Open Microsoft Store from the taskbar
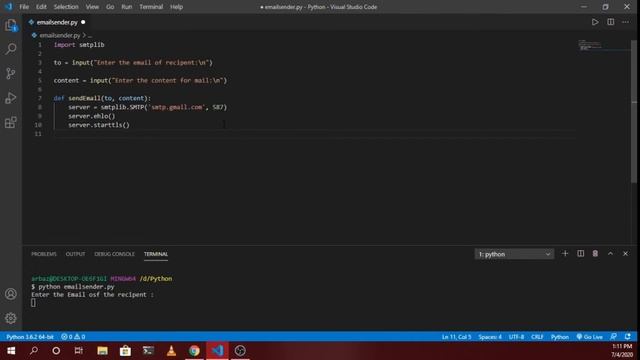Viewport: 640px width, 360px height. pyautogui.click(x=125, y=351)
